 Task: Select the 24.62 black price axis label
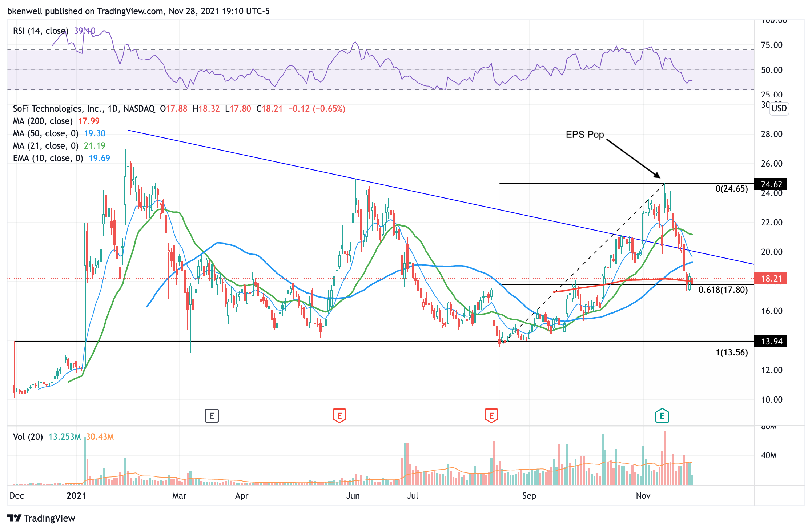[771, 184]
